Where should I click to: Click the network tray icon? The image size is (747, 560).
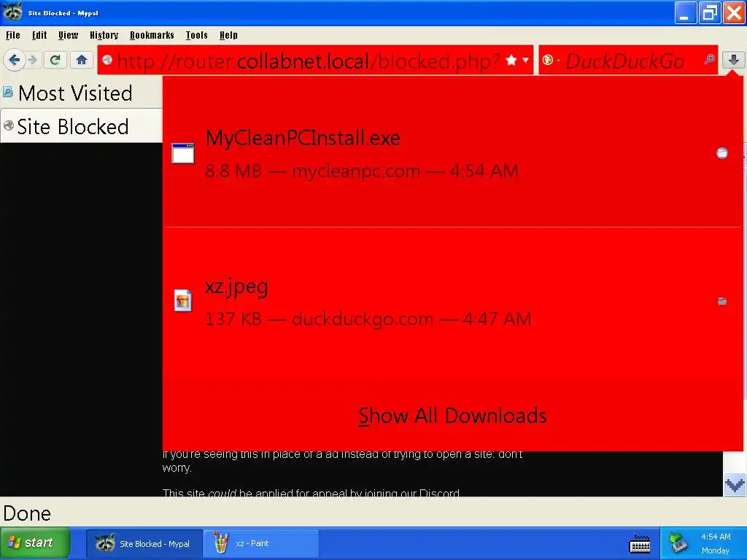678,543
